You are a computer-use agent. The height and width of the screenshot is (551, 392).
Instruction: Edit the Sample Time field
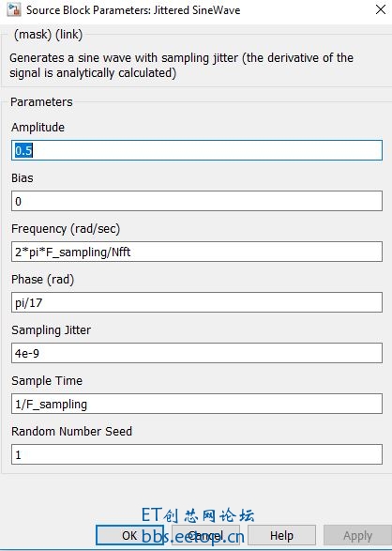pyautogui.click(x=197, y=404)
